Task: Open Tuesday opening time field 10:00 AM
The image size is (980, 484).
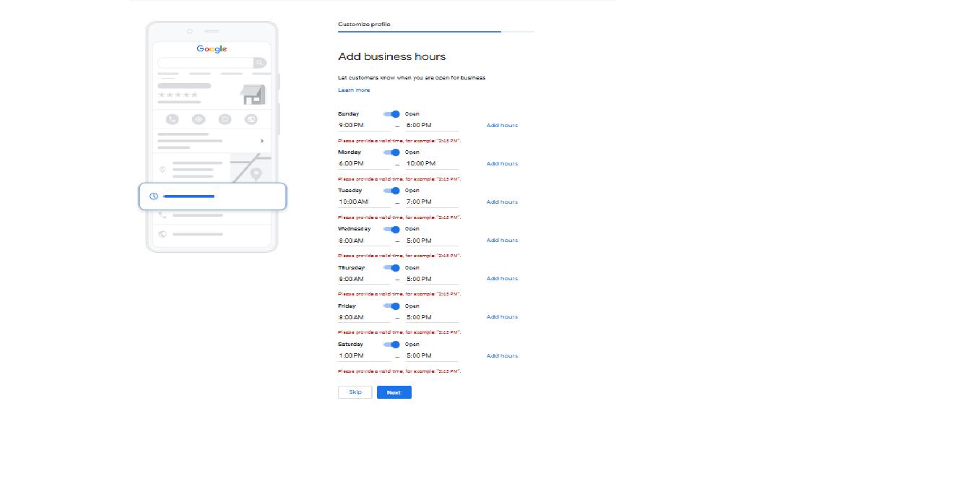Action: click(x=364, y=202)
